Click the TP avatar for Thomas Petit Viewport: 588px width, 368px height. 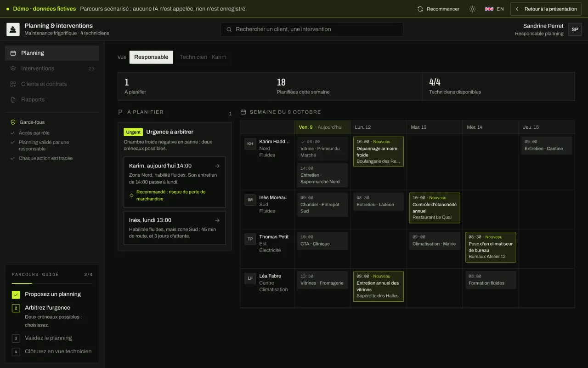[x=250, y=239]
